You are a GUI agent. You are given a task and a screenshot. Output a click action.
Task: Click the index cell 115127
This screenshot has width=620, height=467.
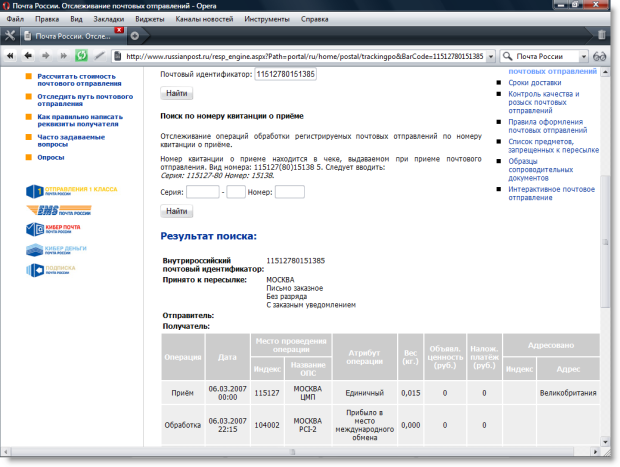267,393
